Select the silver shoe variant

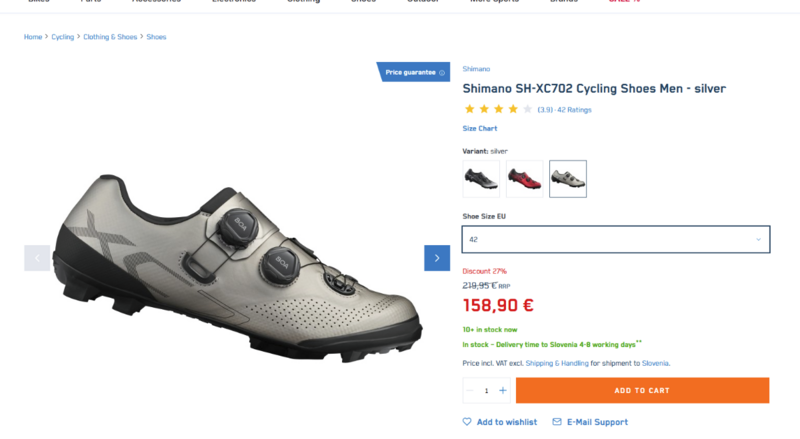click(568, 179)
